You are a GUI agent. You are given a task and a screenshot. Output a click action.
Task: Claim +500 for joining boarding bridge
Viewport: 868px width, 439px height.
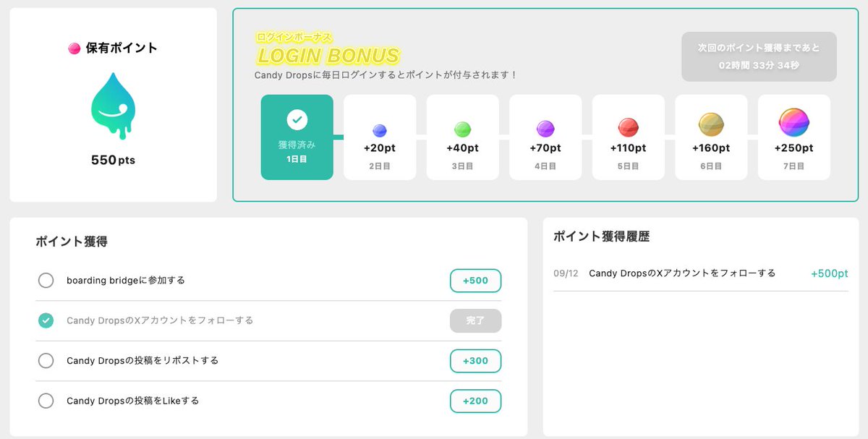(475, 281)
